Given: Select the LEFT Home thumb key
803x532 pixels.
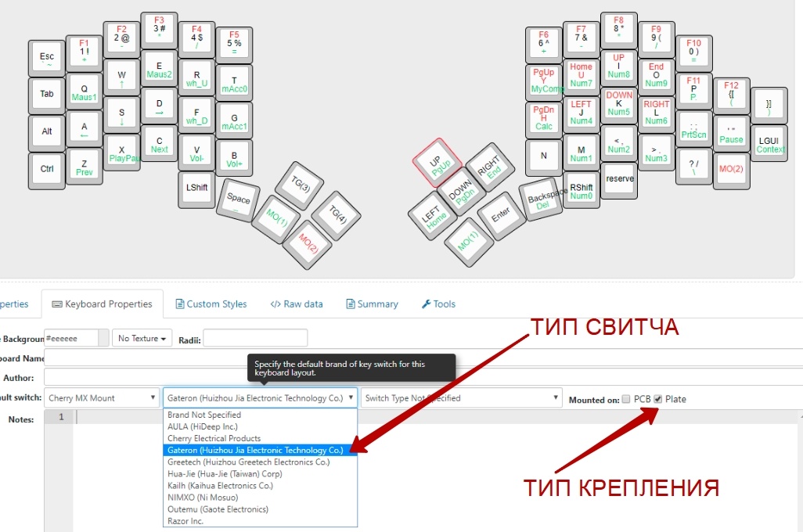Looking at the screenshot, I should [x=433, y=216].
